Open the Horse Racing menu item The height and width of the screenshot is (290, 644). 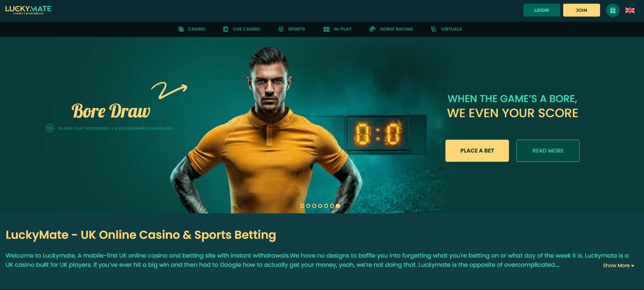tap(396, 29)
